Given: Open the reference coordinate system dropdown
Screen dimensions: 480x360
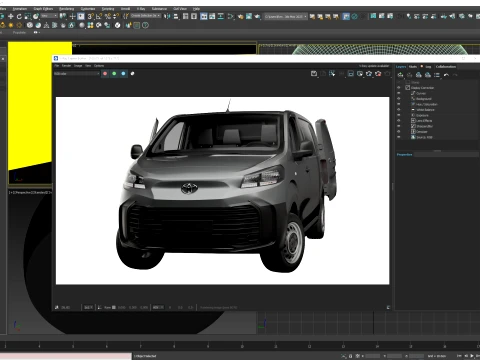Looking at the screenshot, I should point(49,16).
